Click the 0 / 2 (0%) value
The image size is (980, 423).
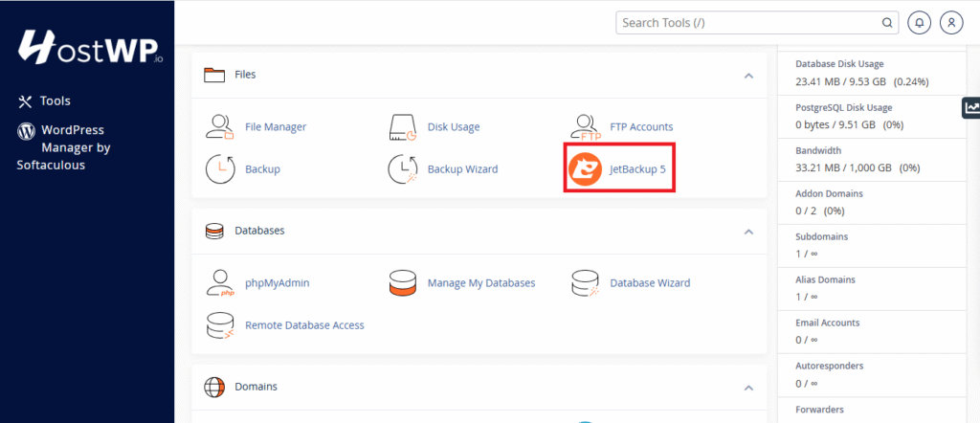point(820,211)
